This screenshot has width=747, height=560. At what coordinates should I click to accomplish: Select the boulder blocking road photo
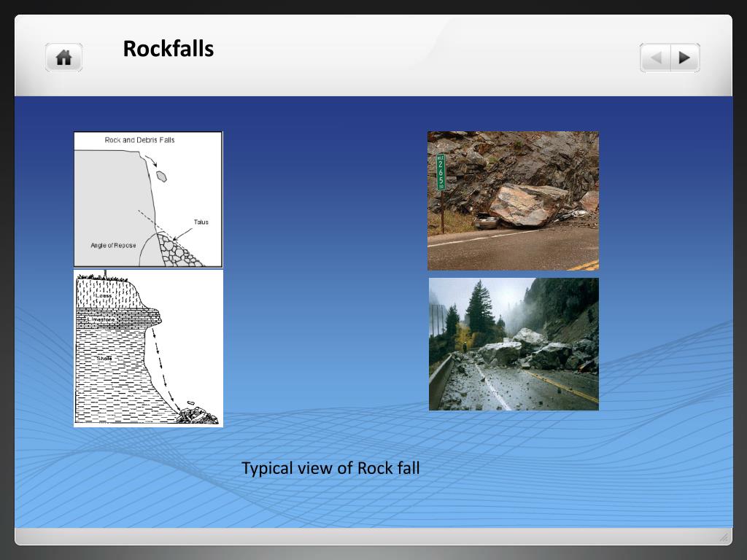pyautogui.click(x=512, y=200)
